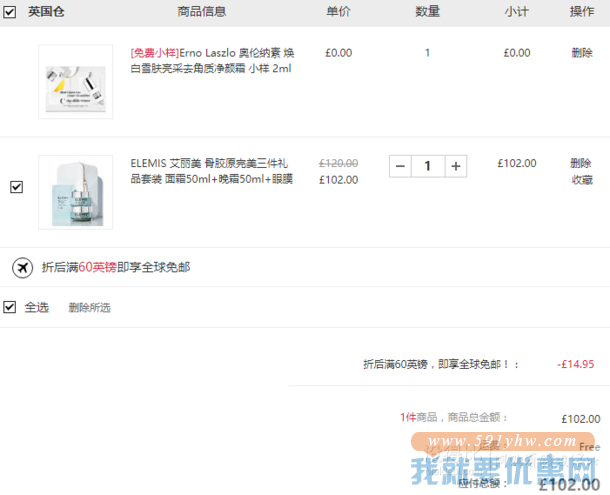Uncheck the ELEMIS gift set checkbox
Viewport: 610px width, 495px height.
[x=16, y=187]
